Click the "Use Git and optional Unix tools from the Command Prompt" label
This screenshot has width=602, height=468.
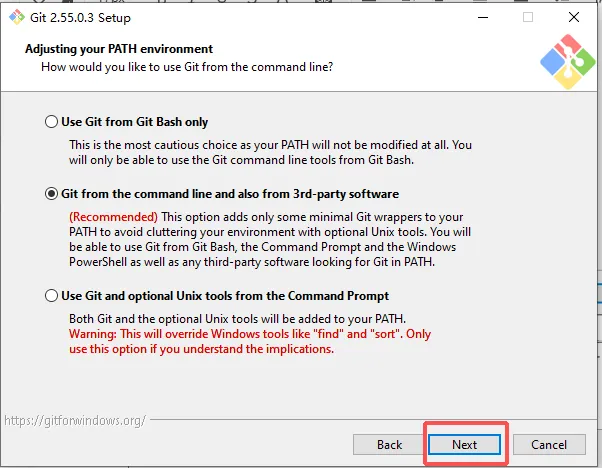click(225, 296)
